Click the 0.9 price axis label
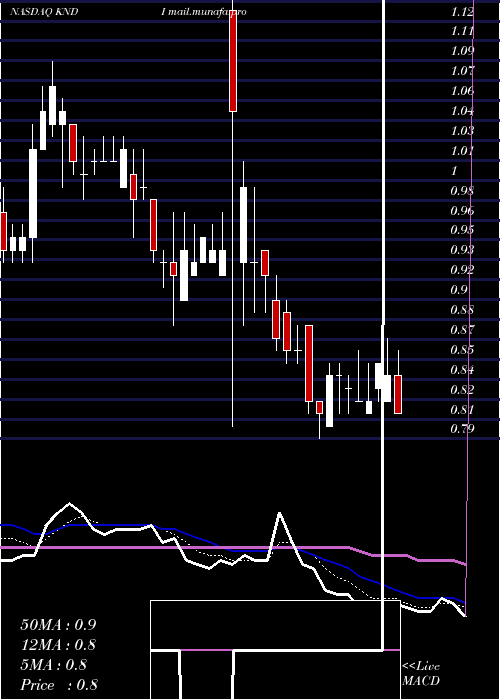Screen dimensions: 500x700 click(x=458, y=290)
